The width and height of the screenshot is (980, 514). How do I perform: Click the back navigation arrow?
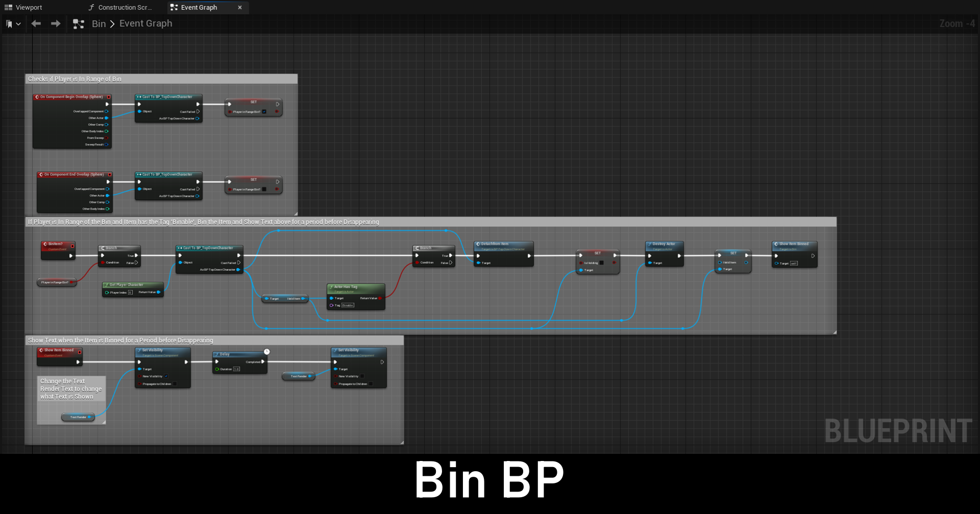point(36,23)
